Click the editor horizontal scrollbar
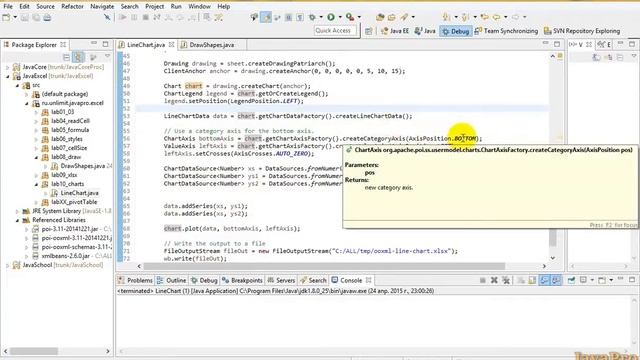Image resolution: width=640 pixels, height=360 pixels. pyautogui.click(x=324, y=266)
